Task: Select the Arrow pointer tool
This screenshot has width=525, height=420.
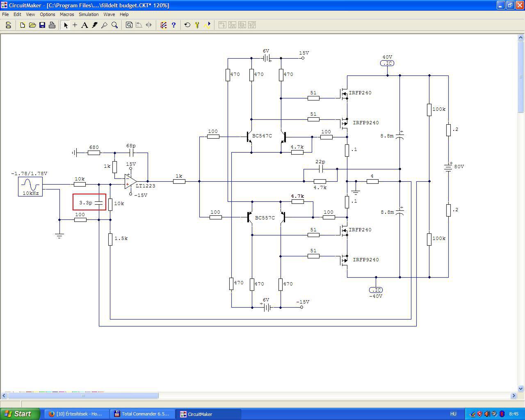Action: (x=65, y=25)
